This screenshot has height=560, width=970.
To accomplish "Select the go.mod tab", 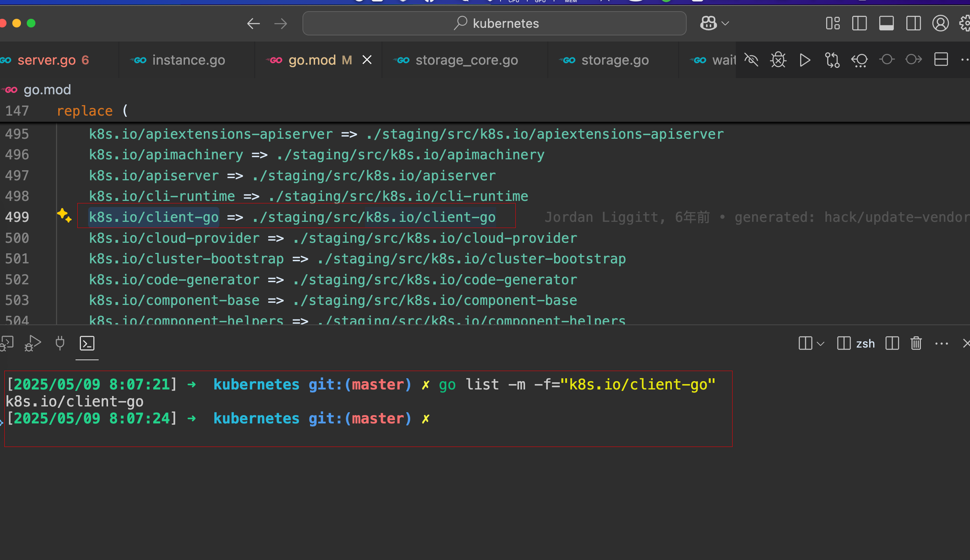I will [312, 60].
